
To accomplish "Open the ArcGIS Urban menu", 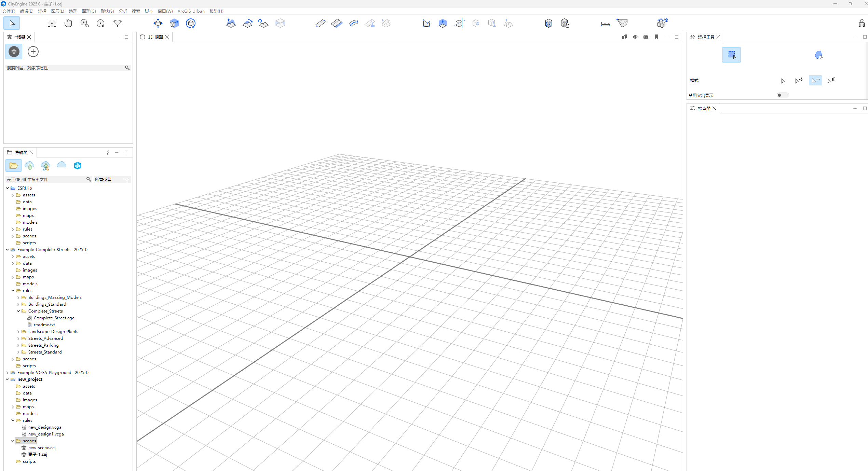I will coord(191,11).
